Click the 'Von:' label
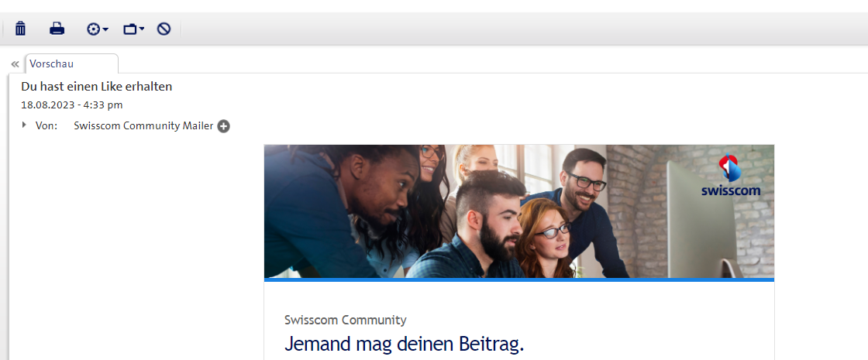 point(46,126)
